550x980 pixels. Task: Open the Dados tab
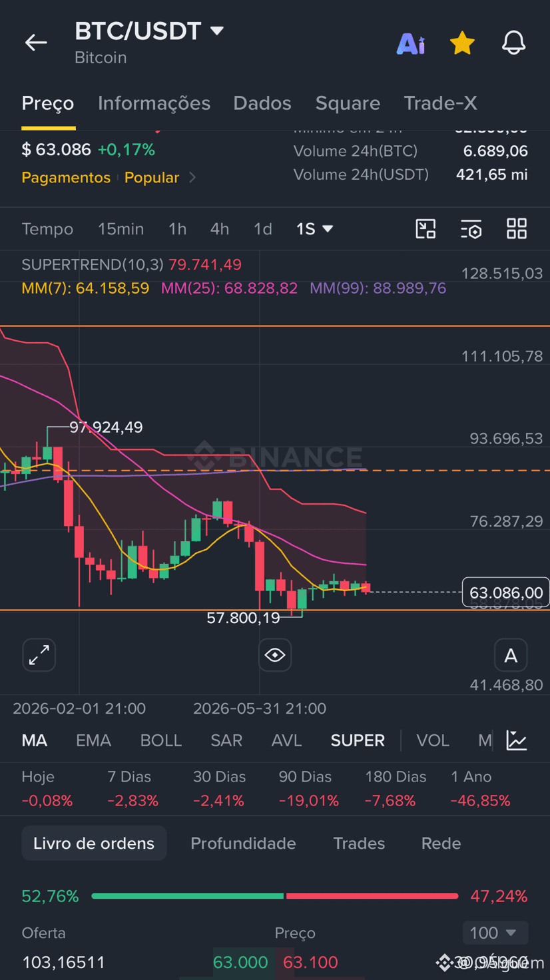(262, 103)
